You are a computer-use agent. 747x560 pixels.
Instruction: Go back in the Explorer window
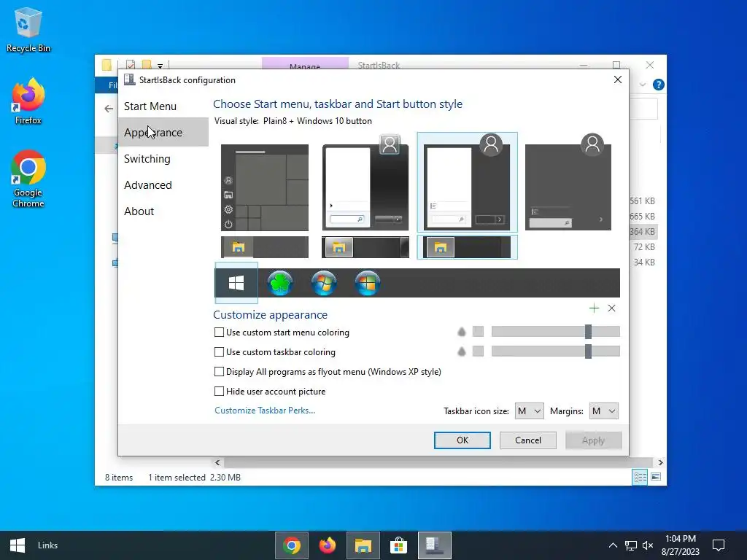[109, 109]
